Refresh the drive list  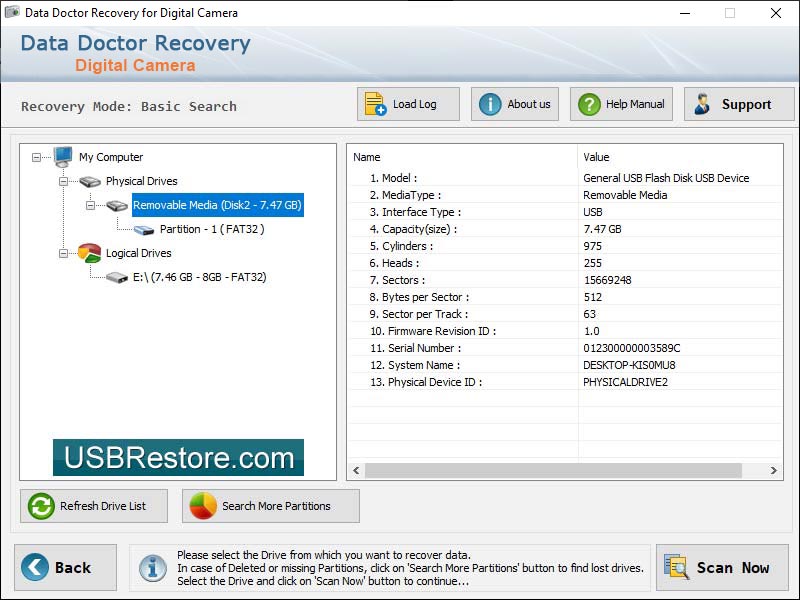(92, 506)
